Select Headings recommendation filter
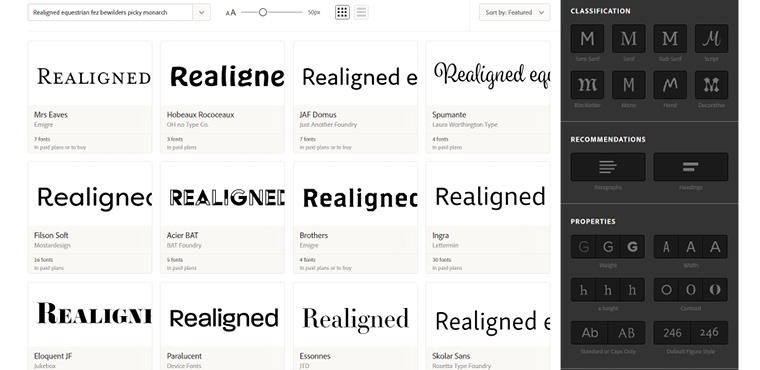 [691, 167]
